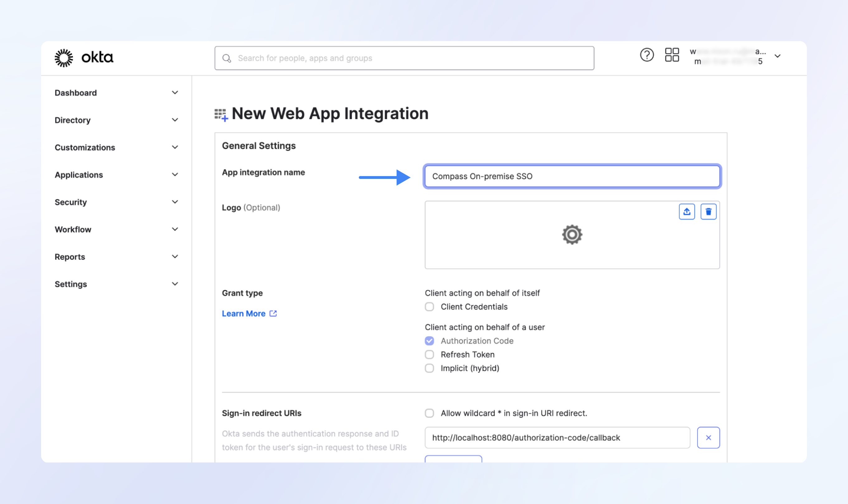Click the sign-in redirect URI field
Viewport: 848px width, 504px height.
pyautogui.click(x=557, y=437)
